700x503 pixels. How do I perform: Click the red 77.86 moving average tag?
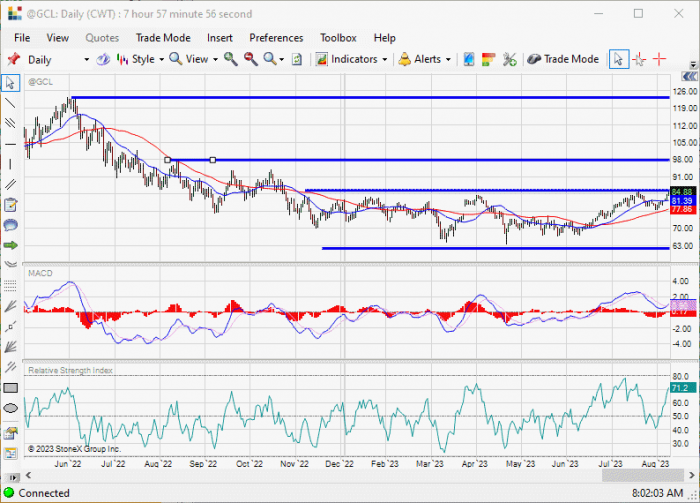pyautogui.click(x=682, y=209)
